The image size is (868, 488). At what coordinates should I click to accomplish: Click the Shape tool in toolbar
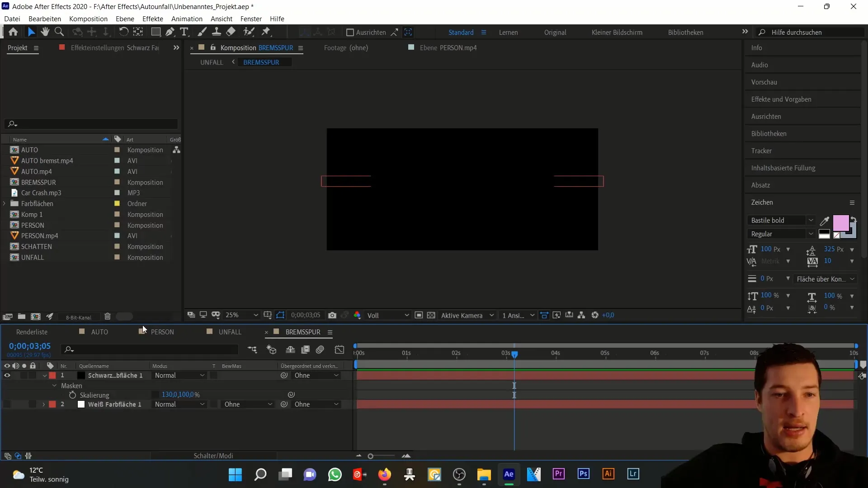point(155,32)
